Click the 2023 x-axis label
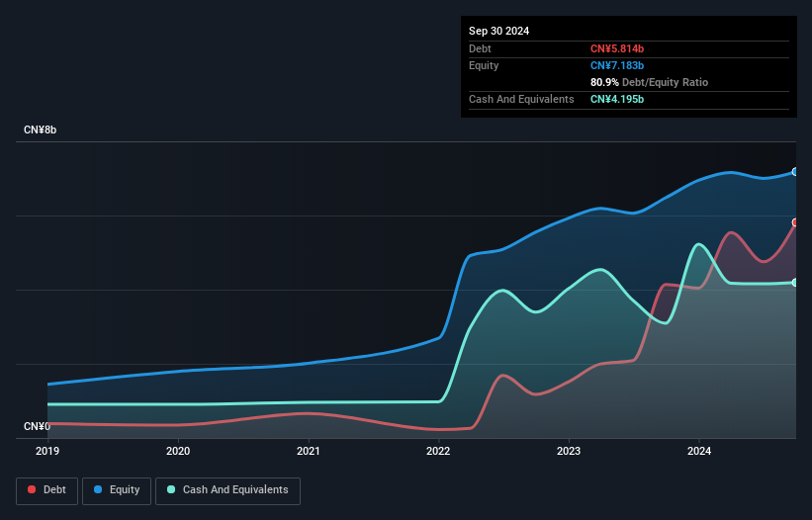This screenshot has height=520, width=812. click(x=569, y=451)
